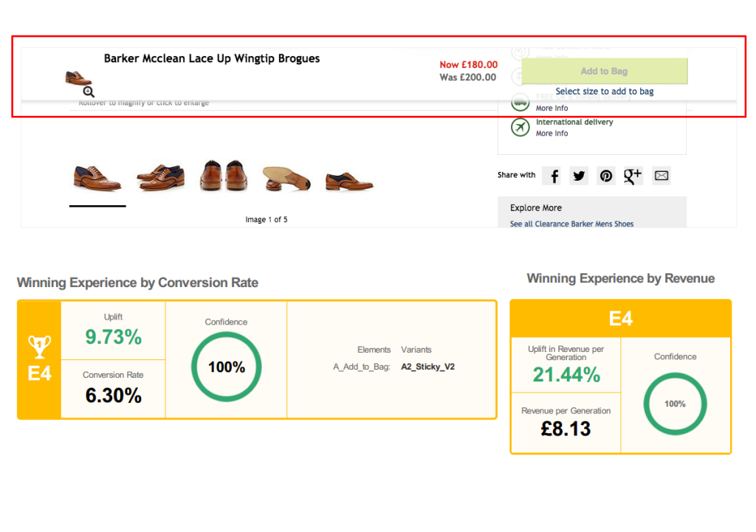The height and width of the screenshot is (532, 756).
Task: Select the first shoe thumbnail
Action: tap(97, 177)
